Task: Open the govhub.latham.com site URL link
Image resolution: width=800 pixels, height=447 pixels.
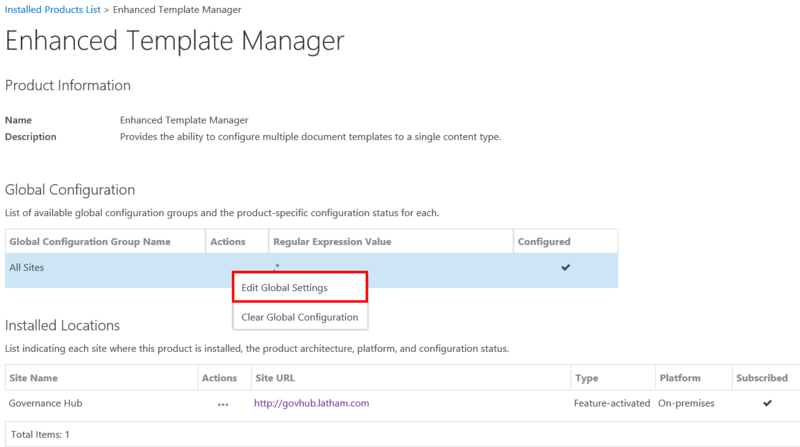Action: pos(311,403)
